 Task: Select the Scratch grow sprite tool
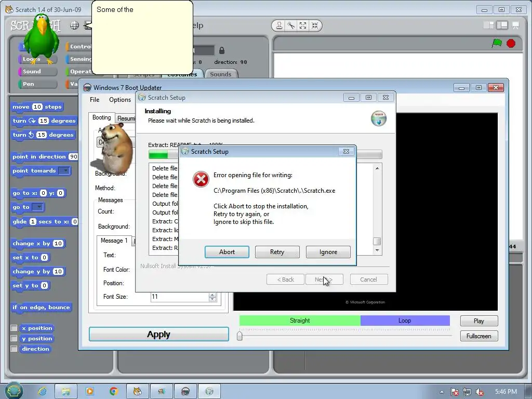point(303,25)
